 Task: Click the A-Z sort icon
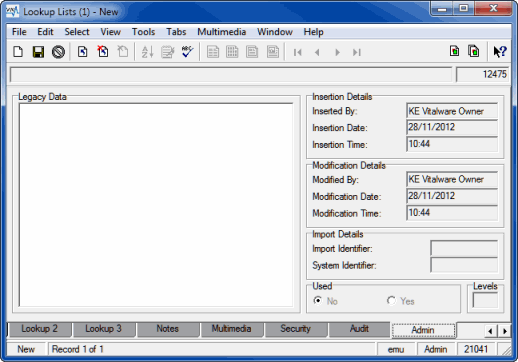point(147,52)
